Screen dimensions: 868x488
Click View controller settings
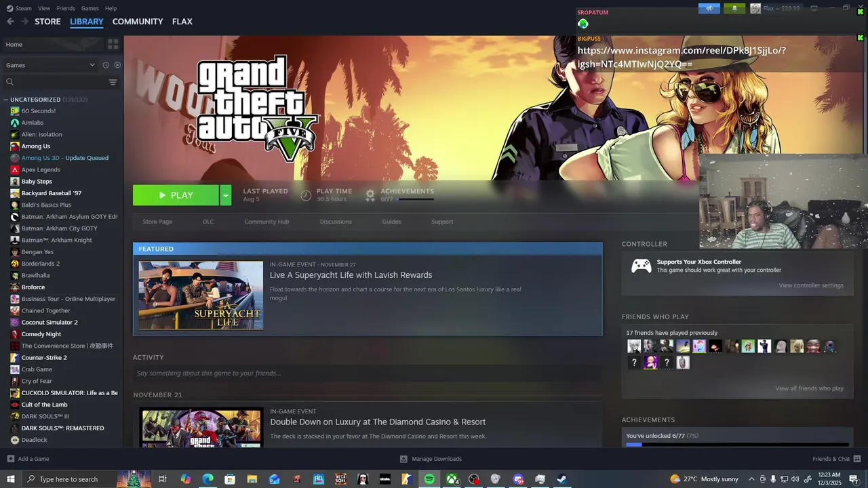tap(811, 285)
